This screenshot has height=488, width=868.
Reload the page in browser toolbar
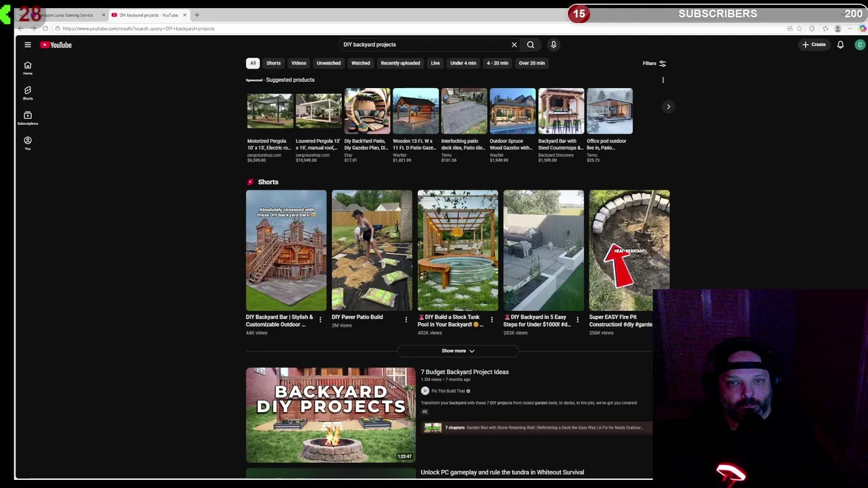point(45,28)
